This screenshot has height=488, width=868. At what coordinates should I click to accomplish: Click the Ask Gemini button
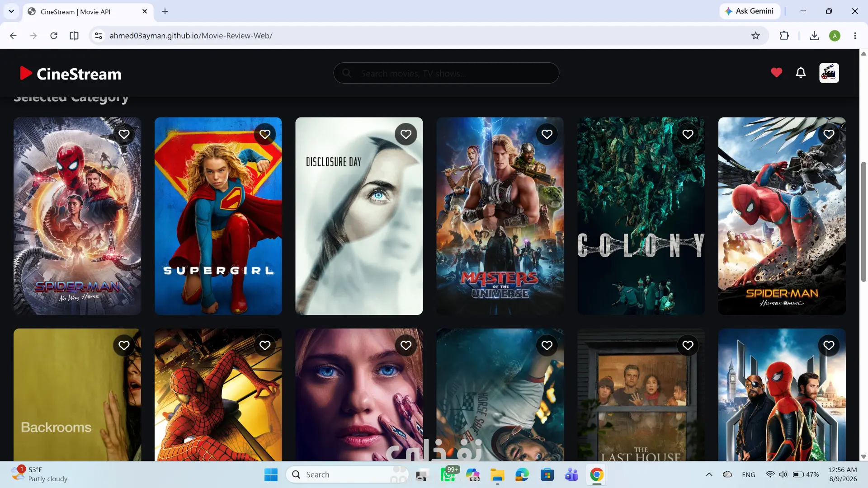[750, 11]
